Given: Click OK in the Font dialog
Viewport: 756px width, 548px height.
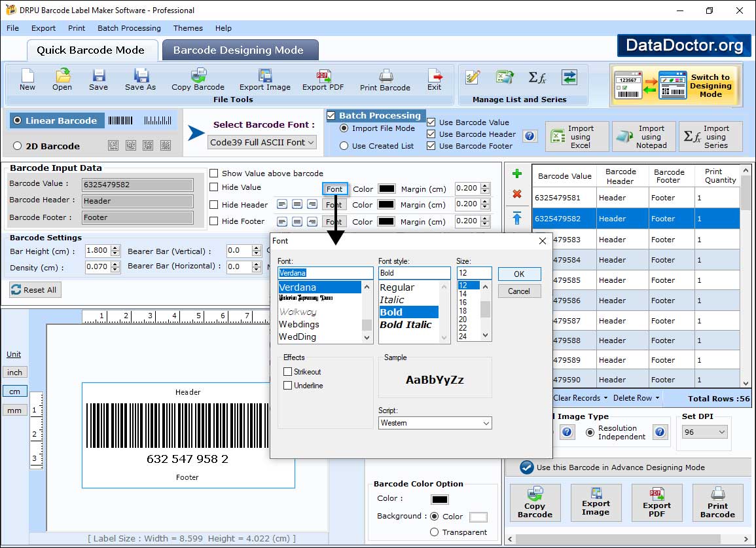Looking at the screenshot, I should (x=519, y=274).
